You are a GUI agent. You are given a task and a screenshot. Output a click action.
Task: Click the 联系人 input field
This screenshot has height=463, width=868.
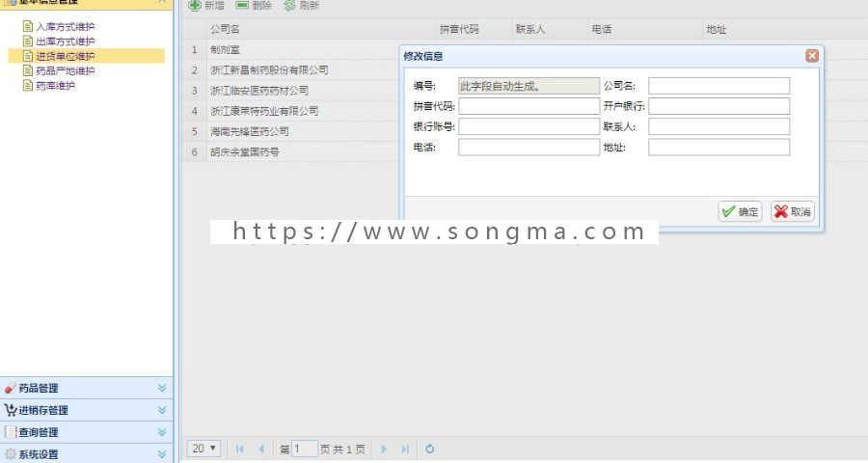pyautogui.click(x=719, y=126)
